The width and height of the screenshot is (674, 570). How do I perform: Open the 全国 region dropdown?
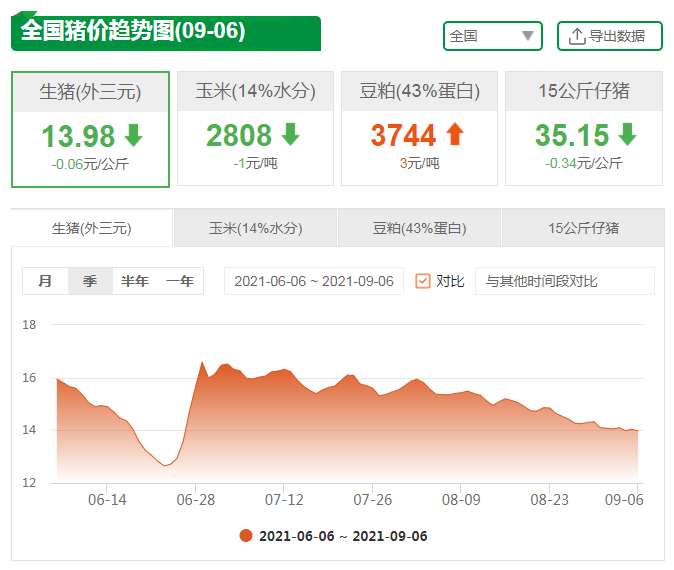[492, 36]
